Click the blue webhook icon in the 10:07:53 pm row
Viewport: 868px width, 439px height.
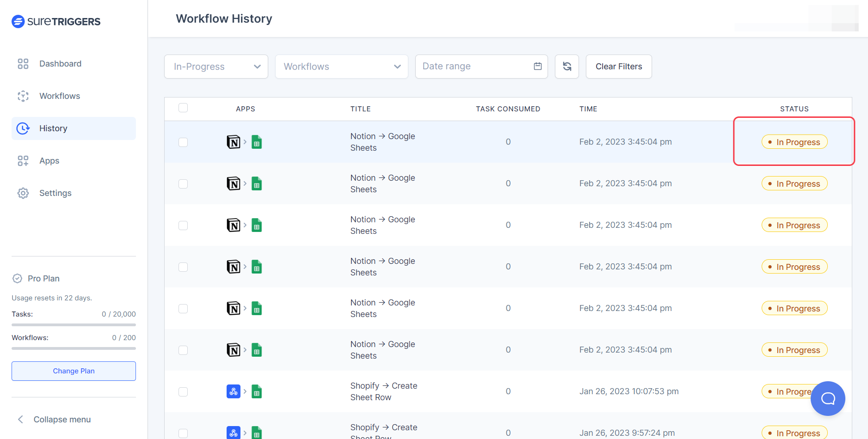[x=234, y=391]
